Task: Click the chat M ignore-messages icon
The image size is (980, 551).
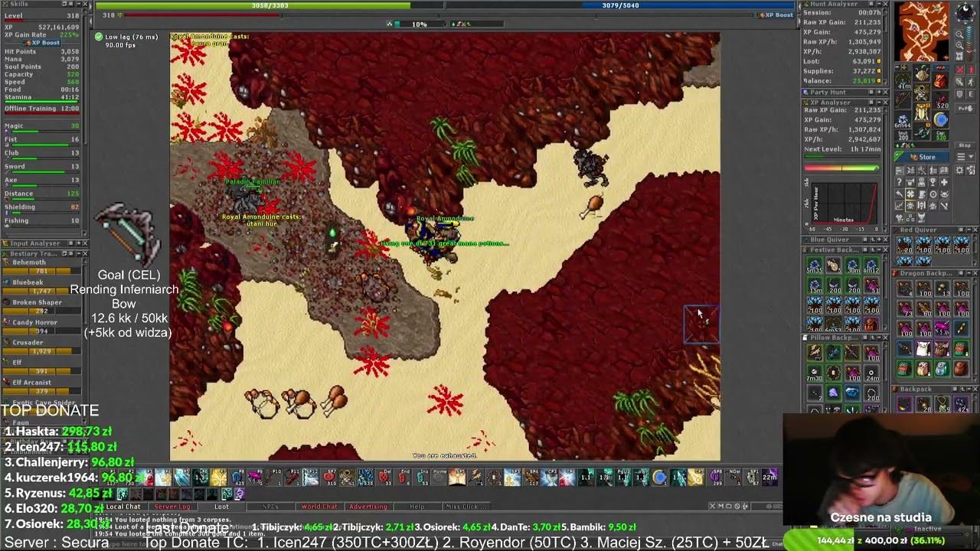Action: (721, 506)
